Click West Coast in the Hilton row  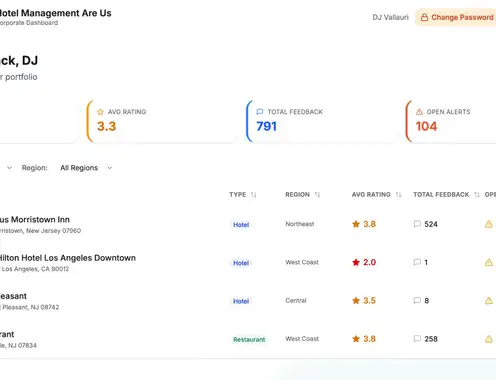coord(302,262)
